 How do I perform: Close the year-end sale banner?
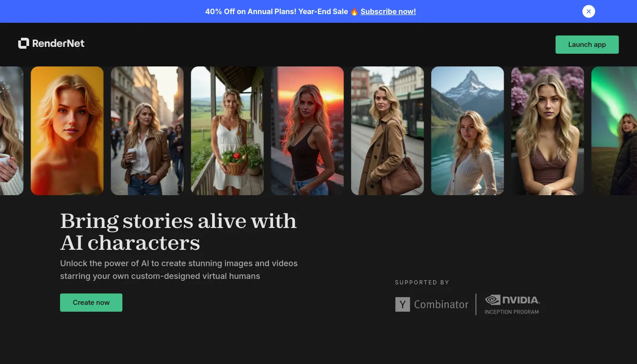pyautogui.click(x=588, y=11)
